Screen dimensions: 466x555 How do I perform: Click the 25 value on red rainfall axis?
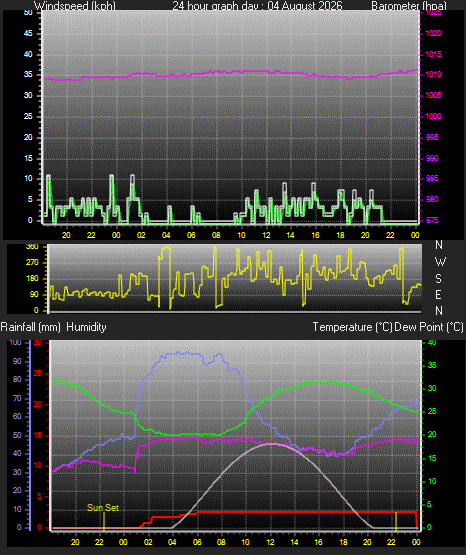pyautogui.click(x=38, y=373)
